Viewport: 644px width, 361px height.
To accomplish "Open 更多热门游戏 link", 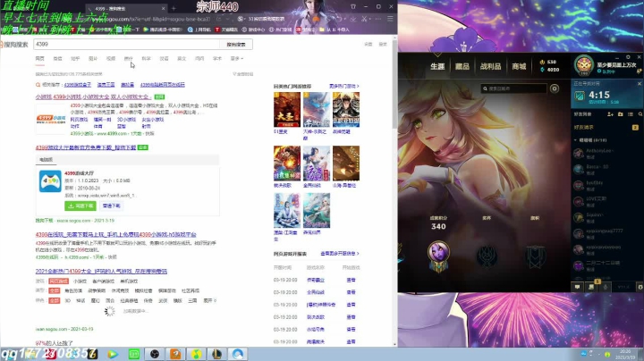I will pos(344,87).
